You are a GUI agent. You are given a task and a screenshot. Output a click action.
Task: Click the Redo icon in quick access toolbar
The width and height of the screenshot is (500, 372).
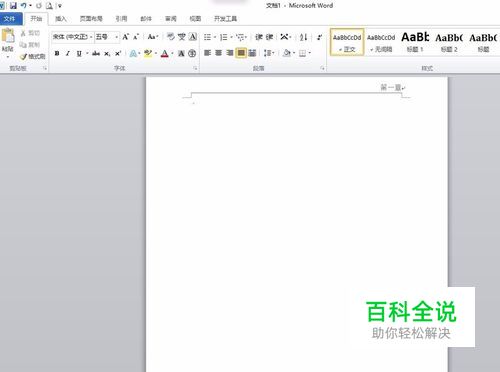pyautogui.click(x=39, y=5)
